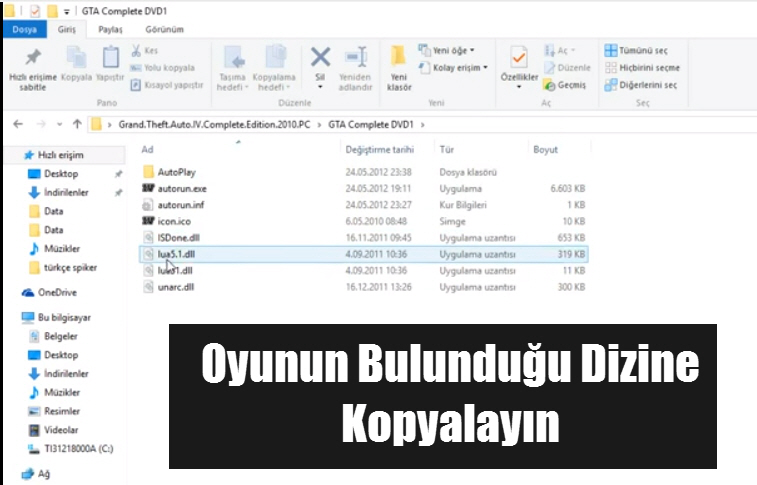Open Resimler under Bu bilgisayar
757x485 pixels.
click(x=62, y=411)
